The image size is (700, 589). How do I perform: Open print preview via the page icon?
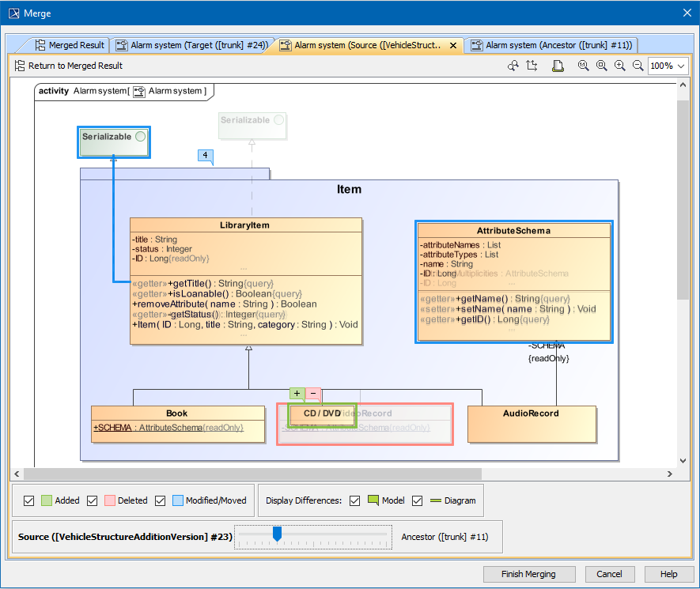point(558,66)
